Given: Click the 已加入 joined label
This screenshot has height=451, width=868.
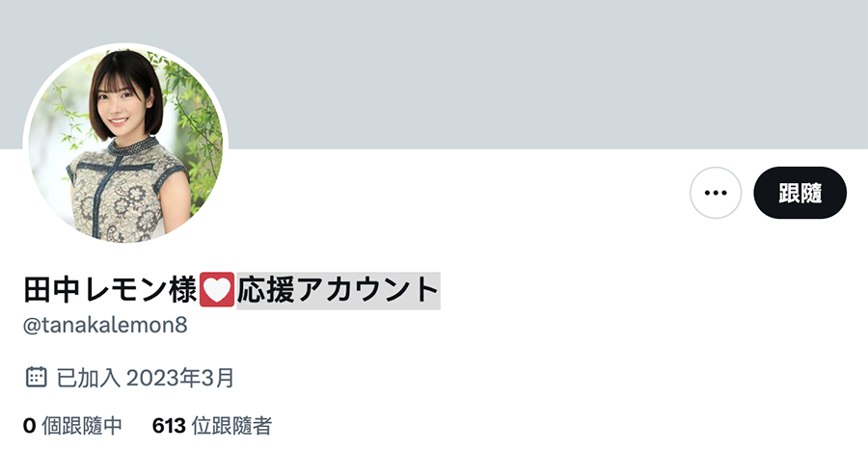Looking at the screenshot, I should pos(89,378).
